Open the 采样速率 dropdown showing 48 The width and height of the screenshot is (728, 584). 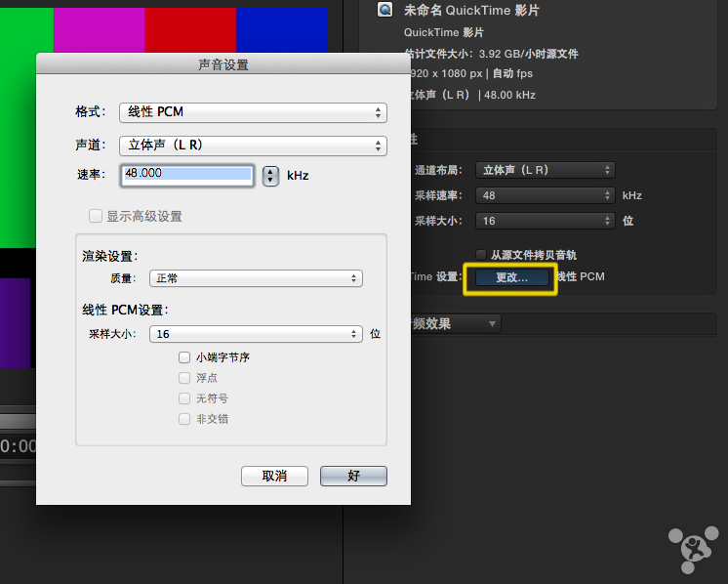tap(545, 195)
